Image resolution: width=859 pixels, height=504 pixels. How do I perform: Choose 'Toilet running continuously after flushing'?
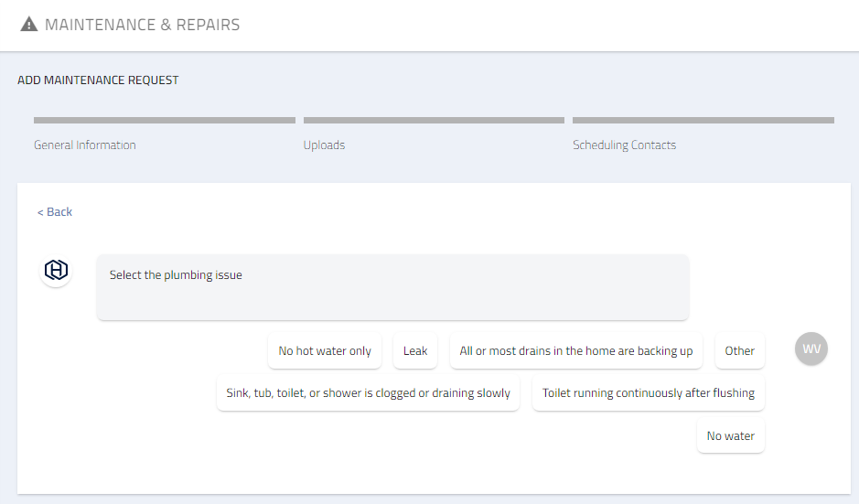pyautogui.click(x=648, y=393)
